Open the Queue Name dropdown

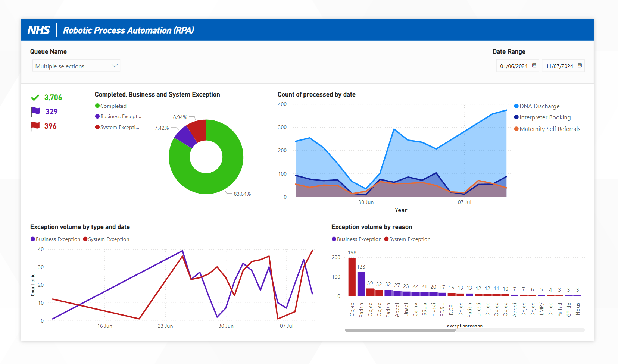pos(76,66)
